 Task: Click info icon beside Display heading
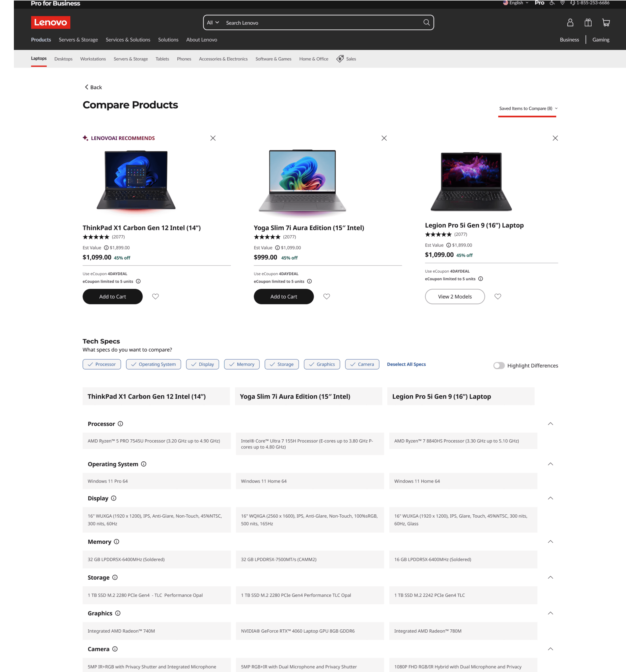point(113,498)
